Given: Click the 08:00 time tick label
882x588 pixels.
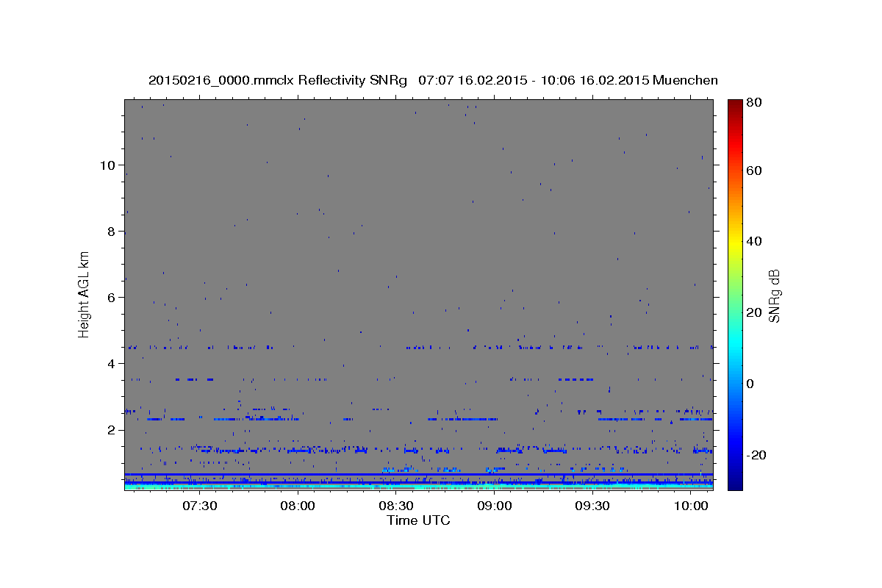Looking at the screenshot, I should click(298, 506).
